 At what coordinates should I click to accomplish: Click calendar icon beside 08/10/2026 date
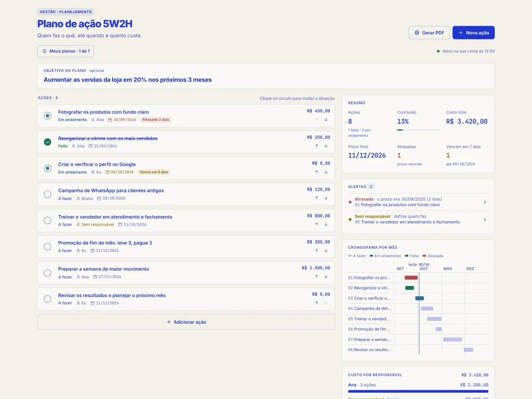pyautogui.click(x=108, y=172)
